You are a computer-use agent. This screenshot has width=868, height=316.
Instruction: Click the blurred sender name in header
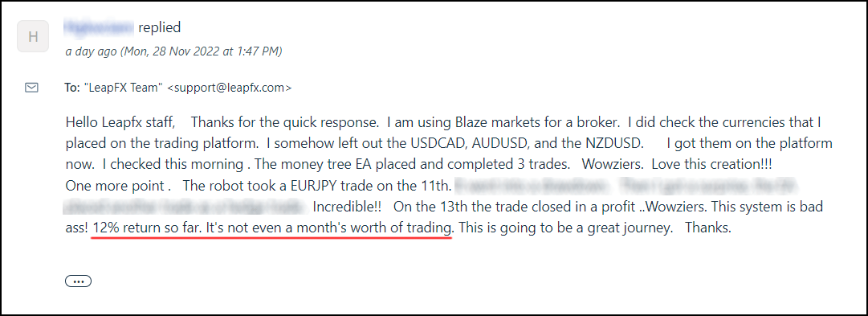[99, 27]
